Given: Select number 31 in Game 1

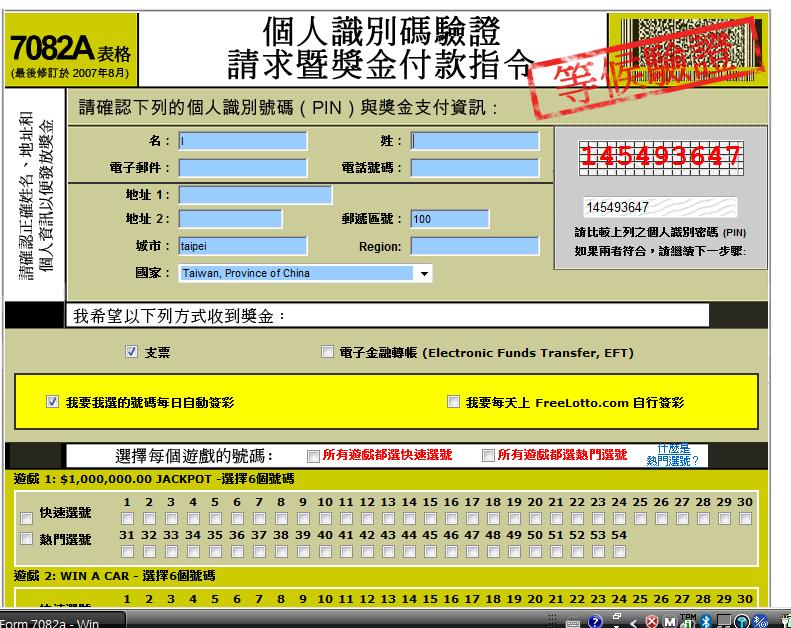Looking at the screenshot, I should (x=128, y=552).
